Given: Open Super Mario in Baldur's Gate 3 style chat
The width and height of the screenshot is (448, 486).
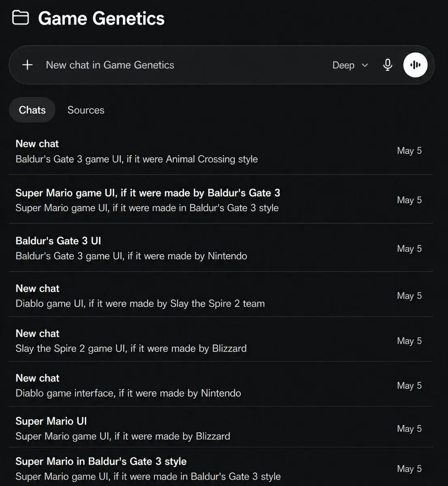Looking at the screenshot, I should tap(221, 468).
